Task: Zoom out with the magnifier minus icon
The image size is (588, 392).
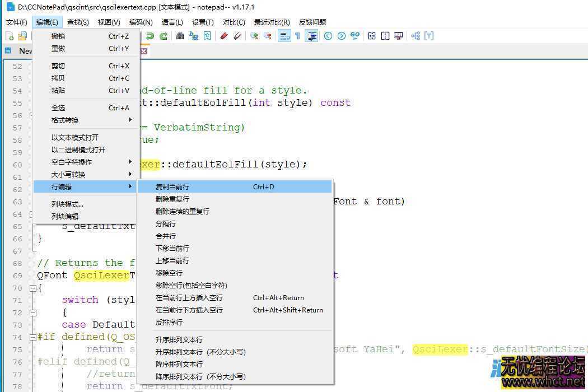Action: click(x=269, y=36)
